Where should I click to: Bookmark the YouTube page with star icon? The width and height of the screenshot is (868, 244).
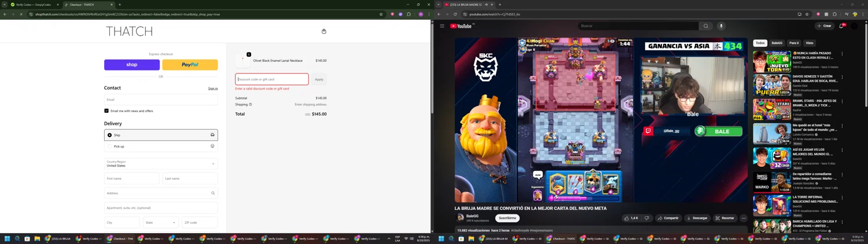[x=807, y=14]
